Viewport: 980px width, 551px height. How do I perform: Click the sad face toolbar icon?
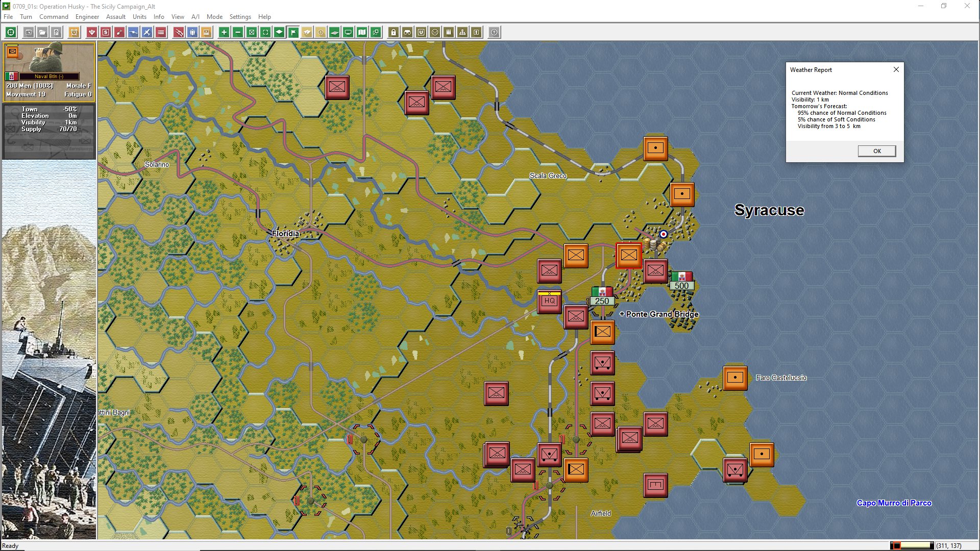tap(435, 32)
